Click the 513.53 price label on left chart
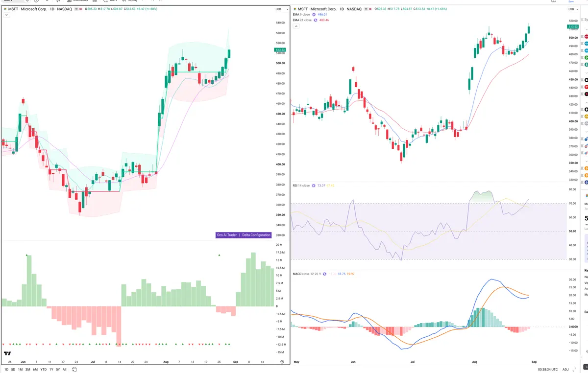This screenshot has width=588, height=373. (281, 50)
